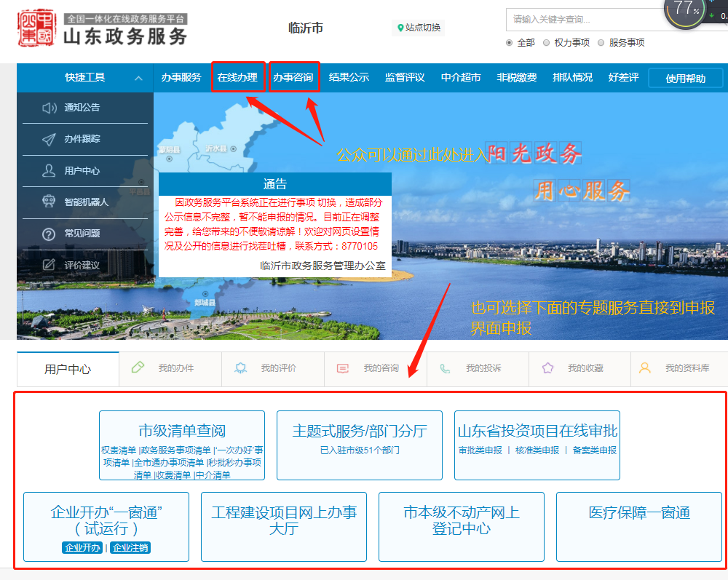The image size is (728, 580).
Task: Click the 用户中心 person icon in sidebar
Action: coord(49,171)
